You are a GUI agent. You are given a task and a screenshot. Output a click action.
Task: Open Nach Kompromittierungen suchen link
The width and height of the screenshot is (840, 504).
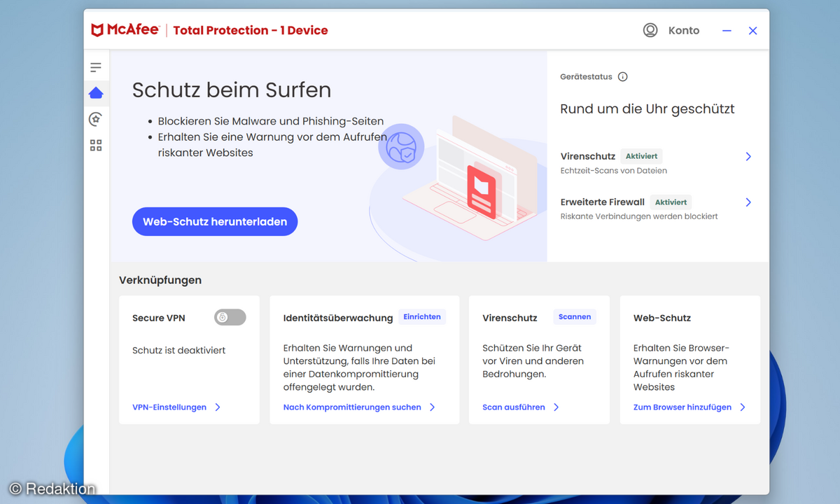click(x=352, y=407)
